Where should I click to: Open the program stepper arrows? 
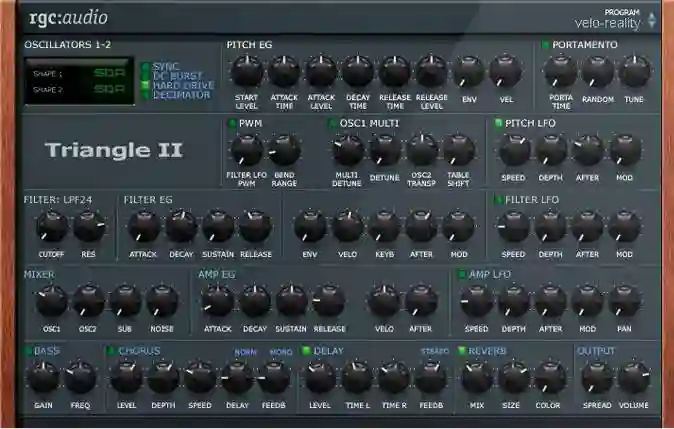(652, 20)
